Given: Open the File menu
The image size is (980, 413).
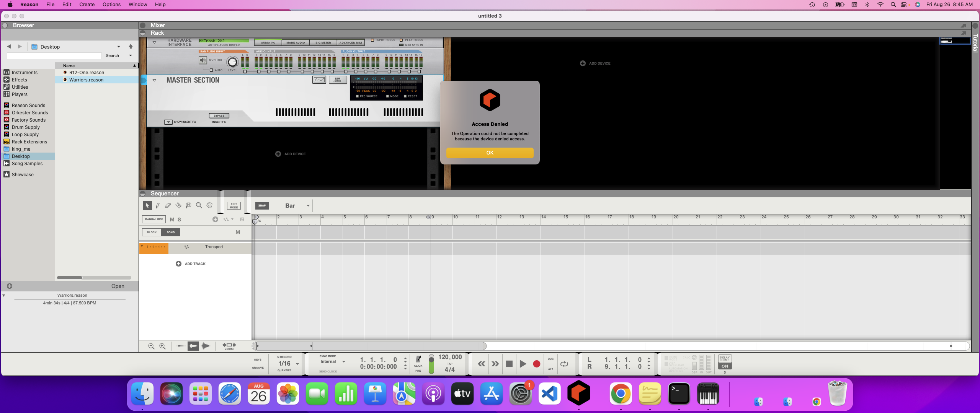Looking at the screenshot, I should [50, 5].
